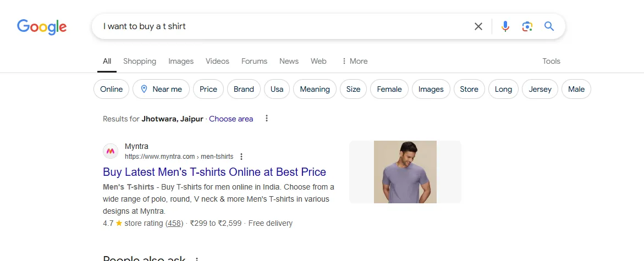Viewport: 644px width, 261px height.
Task: Open the three-dot menu beside More
Action: 344,61
